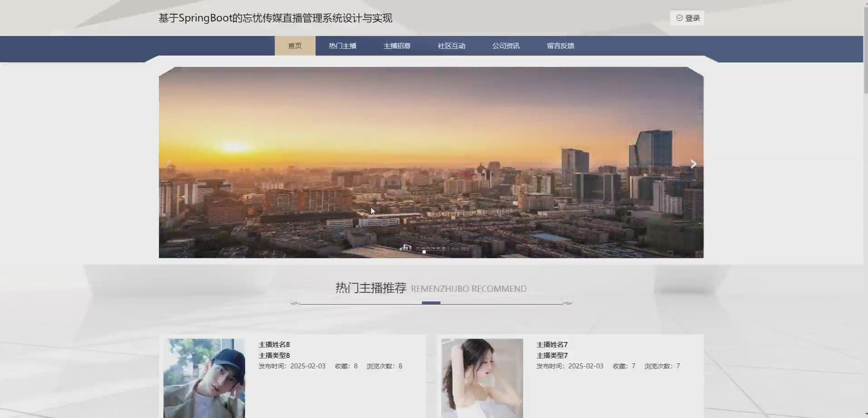Open thumbnail of 主播姓名7
This screenshot has height=418, width=868.
[482, 378]
